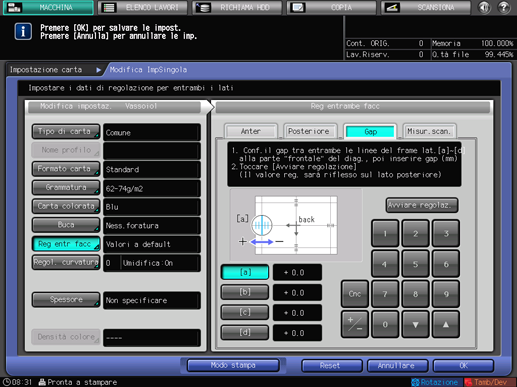Viewport: 517px width, 387px height.
Task: Click the Valori a default value
Action: click(152, 244)
